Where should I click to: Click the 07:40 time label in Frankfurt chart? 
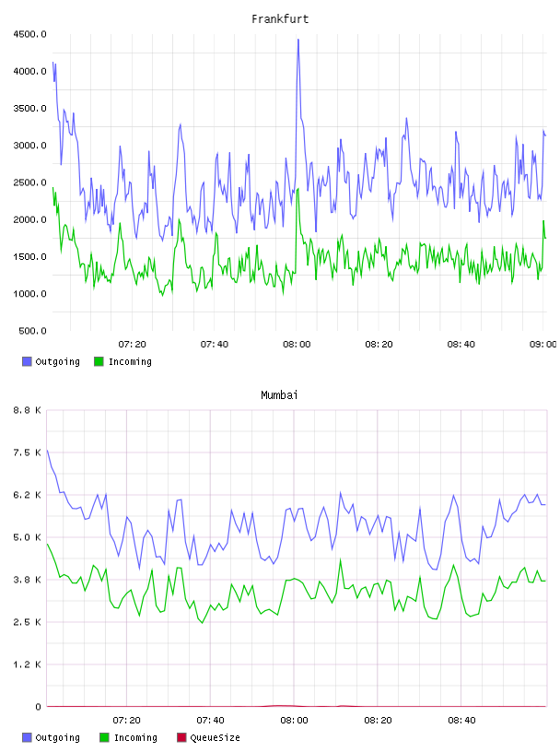215,345
